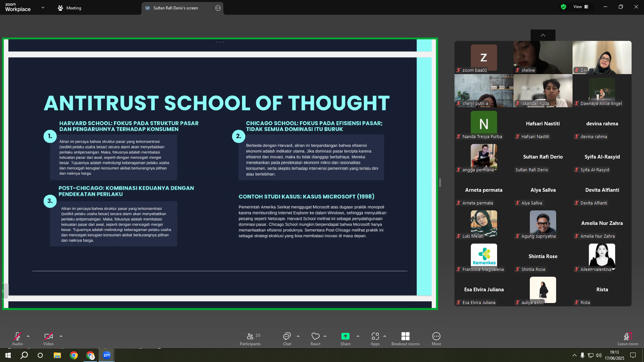Open the Participants panel
The image size is (644, 362).
pyautogui.click(x=250, y=339)
